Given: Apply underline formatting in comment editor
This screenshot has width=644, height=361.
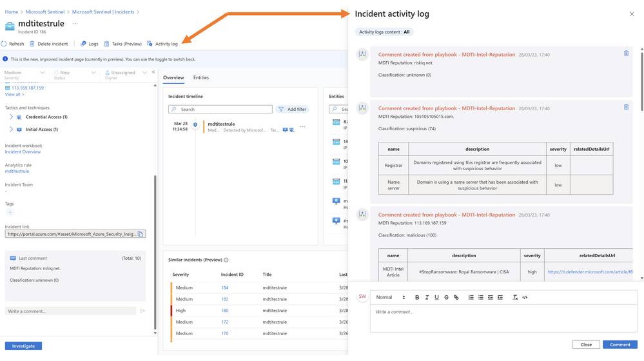Looking at the screenshot, I should (436, 297).
